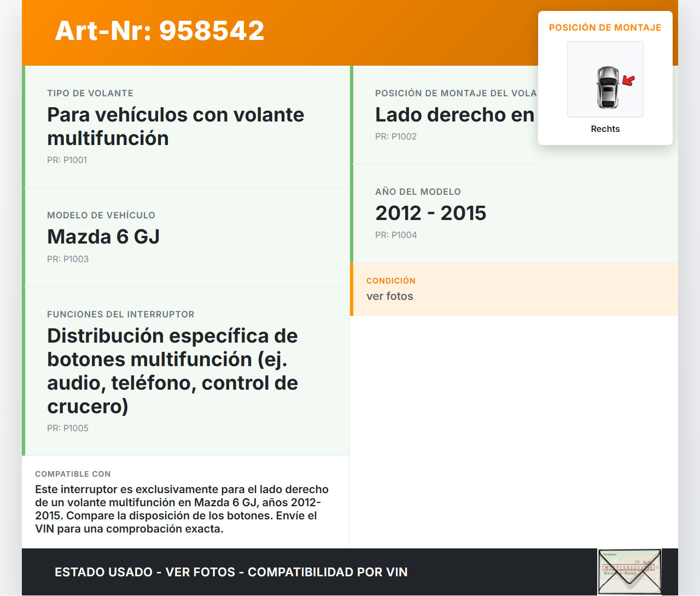The image size is (700, 596).
Task: Click the PR: P1004 code
Action: click(x=395, y=235)
